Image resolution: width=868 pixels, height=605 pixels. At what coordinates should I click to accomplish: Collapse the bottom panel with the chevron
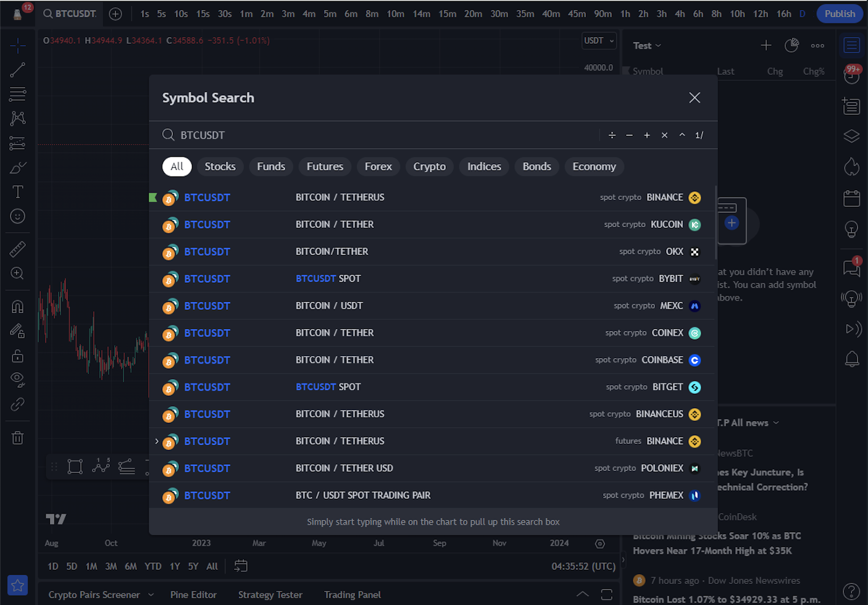tap(583, 594)
